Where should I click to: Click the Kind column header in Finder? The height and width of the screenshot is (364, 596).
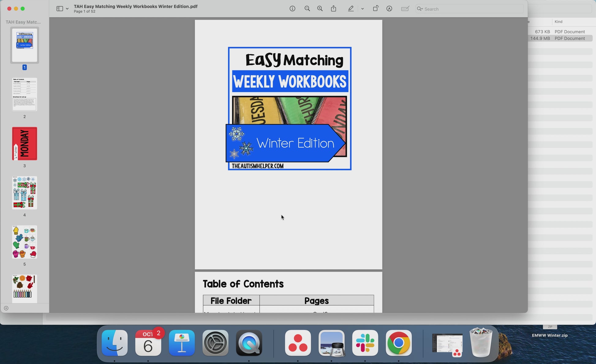pos(558,22)
